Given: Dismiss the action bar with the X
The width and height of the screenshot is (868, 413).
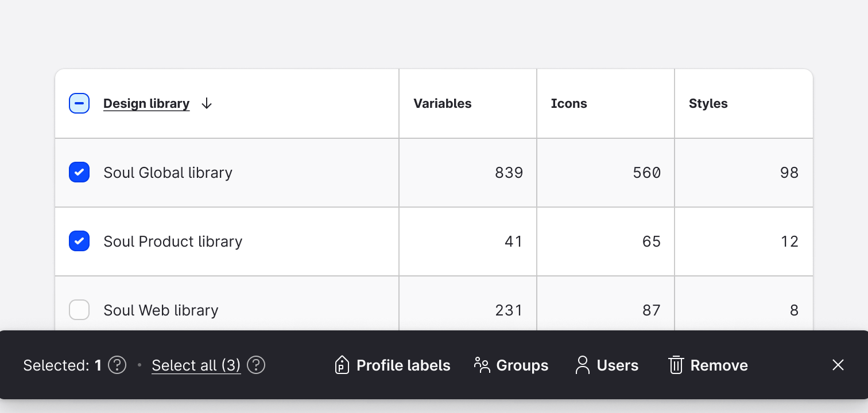Looking at the screenshot, I should click(x=838, y=365).
